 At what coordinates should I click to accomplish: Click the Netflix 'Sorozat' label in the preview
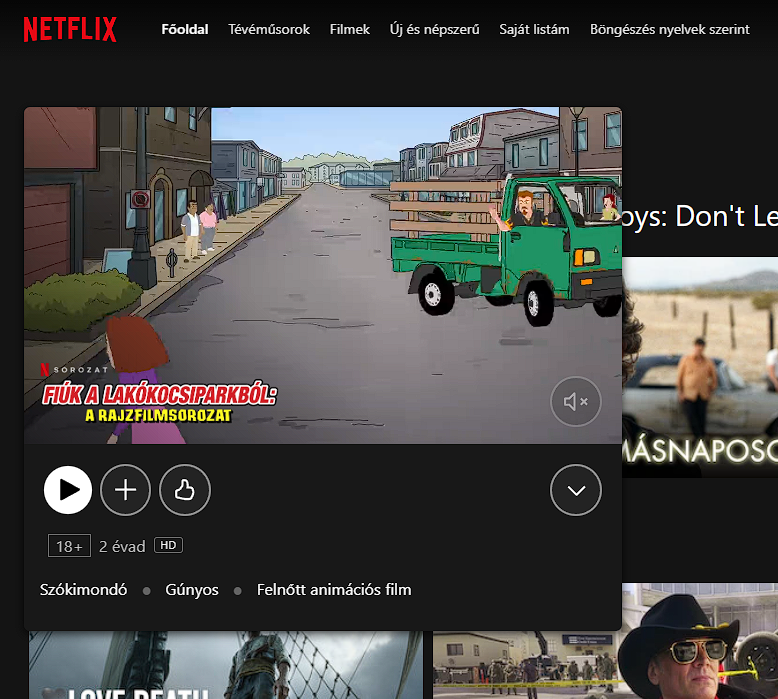(74, 370)
